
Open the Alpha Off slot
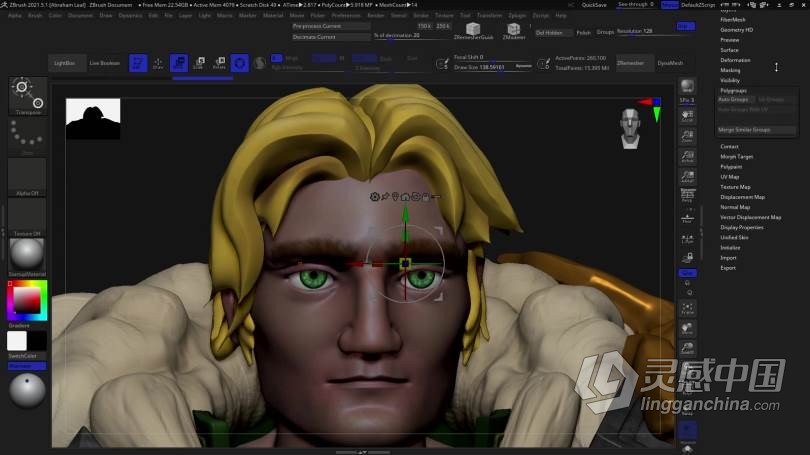coord(27,177)
